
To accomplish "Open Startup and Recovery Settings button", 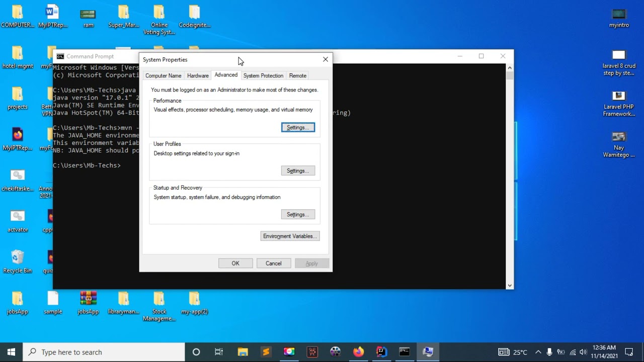I will pyautogui.click(x=298, y=215).
